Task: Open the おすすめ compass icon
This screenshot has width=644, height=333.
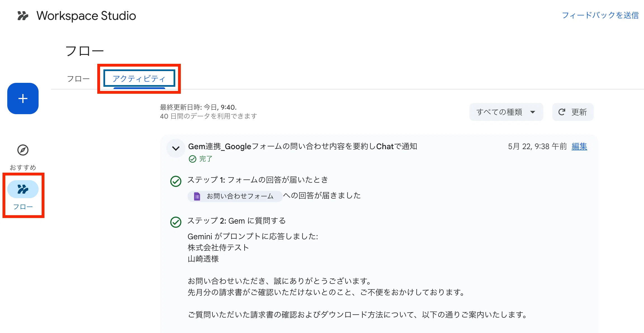Action: (x=23, y=150)
